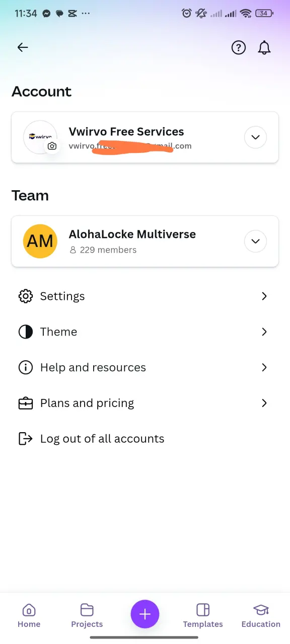Viewport: 290px width, 644px height.
Task: Switch to the Home tab
Action: (29, 616)
